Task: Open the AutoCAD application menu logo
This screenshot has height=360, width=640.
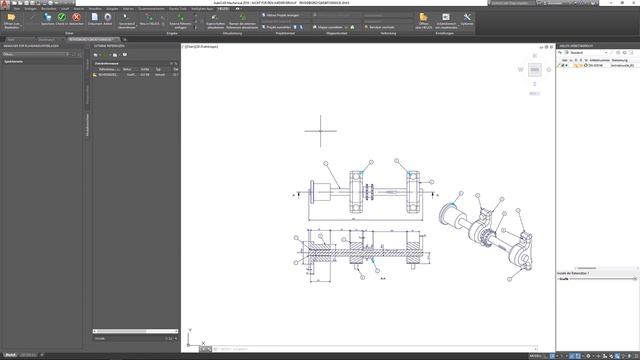Action: click(x=5, y=5)
